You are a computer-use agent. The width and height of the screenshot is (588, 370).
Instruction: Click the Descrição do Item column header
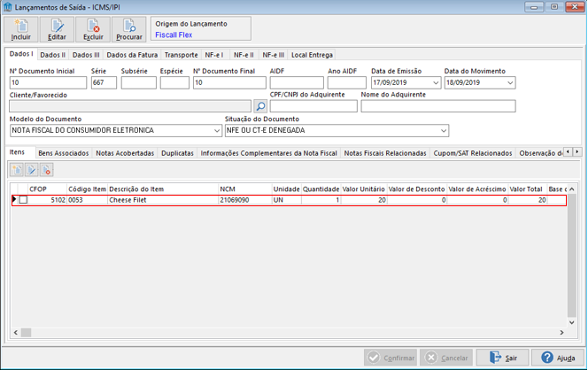click(163, 189)
